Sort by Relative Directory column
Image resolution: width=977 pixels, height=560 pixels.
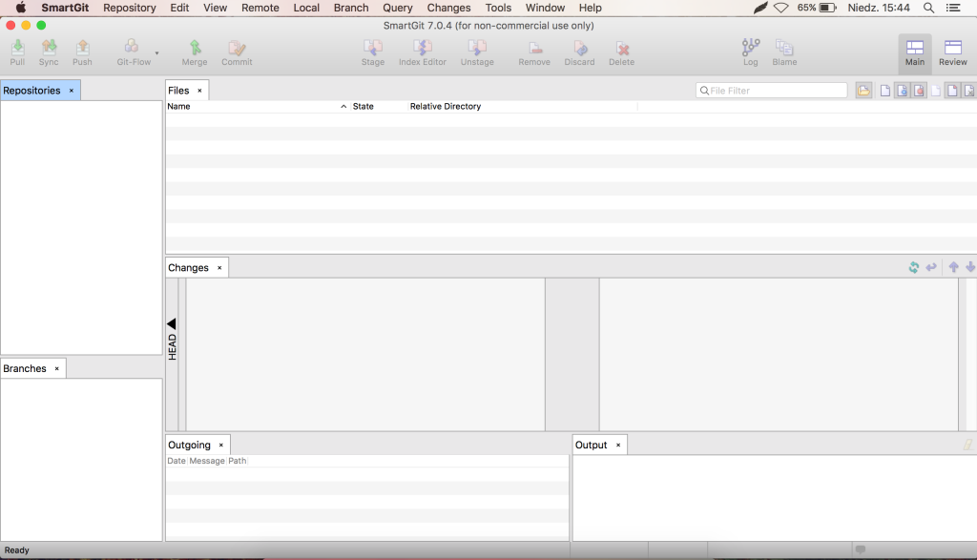coord(446,107)
